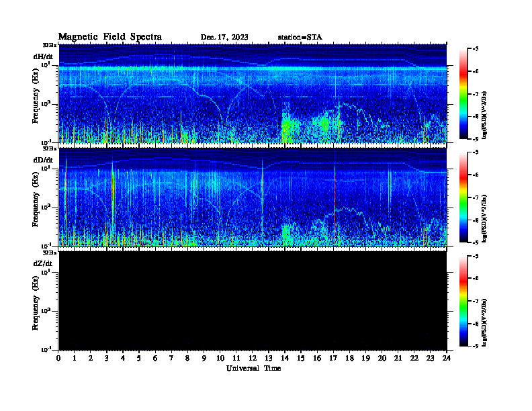
Task: Click hour '14' on the time axis
Action: click(x=285, y=358)
